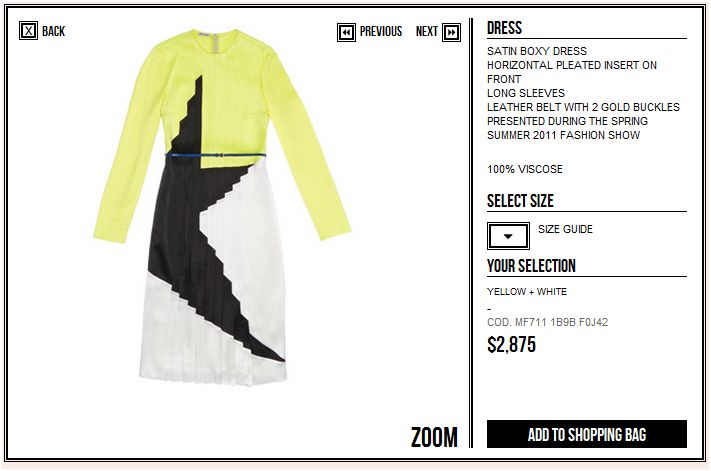
Task: Click the SELECT SIZE heading
Action: click(520, 201)
